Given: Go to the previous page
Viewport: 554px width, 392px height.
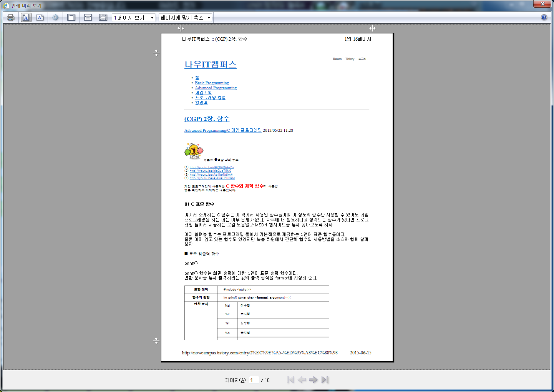Looking at the screenshot, I should pyautogui.click(x=302, y=380).
